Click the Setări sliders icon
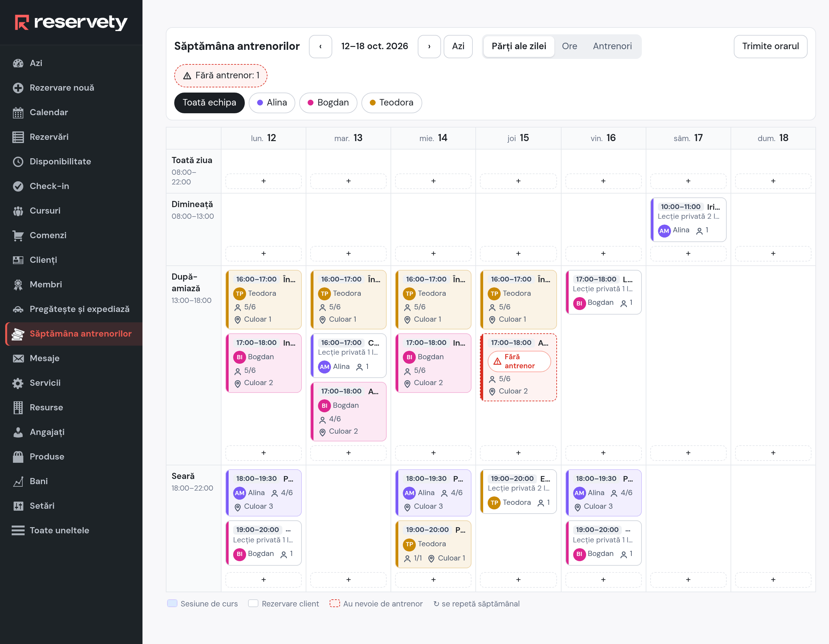 pyautogui.click(x=18, y=506)
